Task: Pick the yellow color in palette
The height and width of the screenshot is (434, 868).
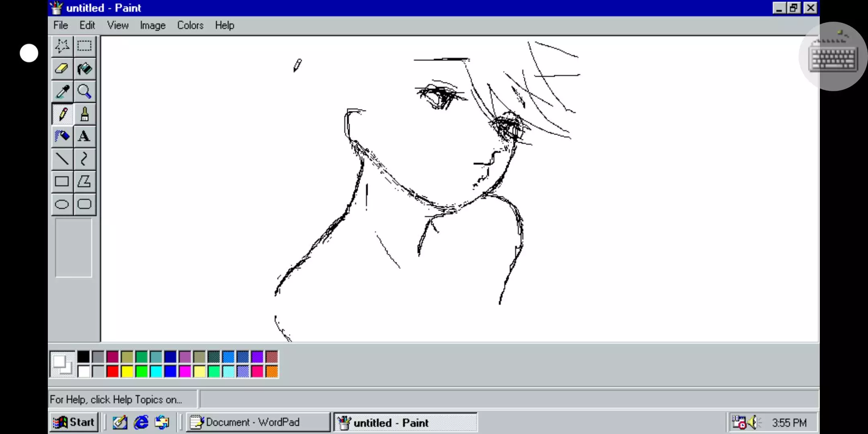Action: [x=127, y=371]
